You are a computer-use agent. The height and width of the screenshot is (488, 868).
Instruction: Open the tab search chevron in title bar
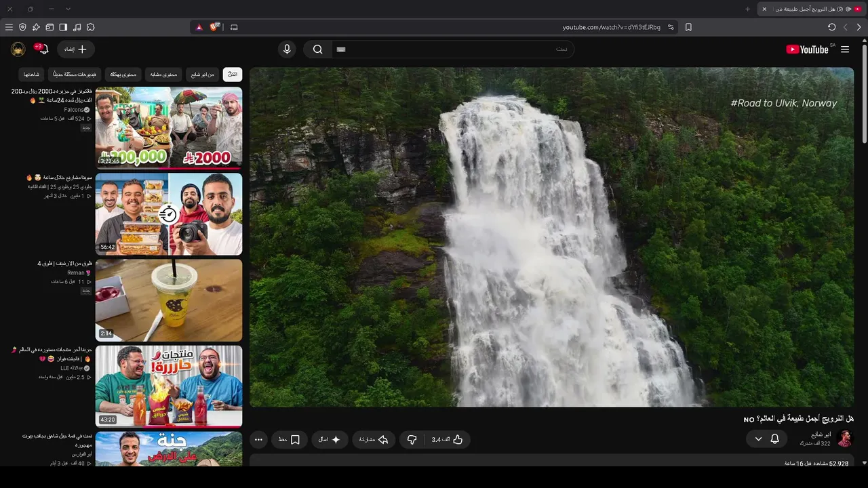(68, 9)
